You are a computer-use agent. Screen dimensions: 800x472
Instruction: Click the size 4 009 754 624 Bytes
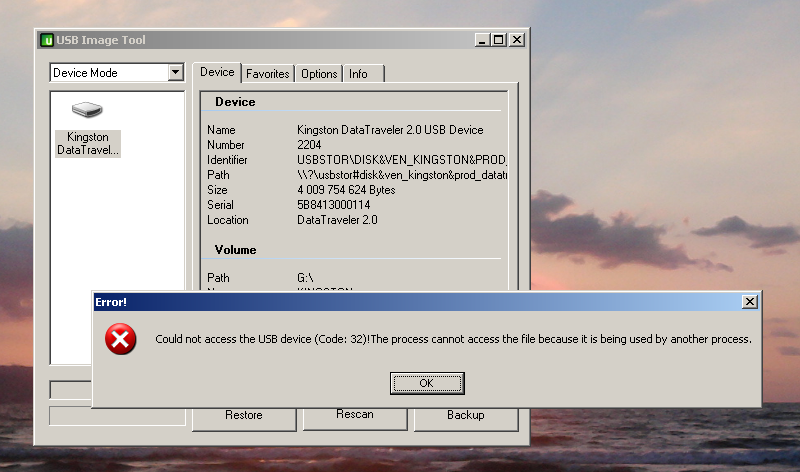click(x=346, y=190)
